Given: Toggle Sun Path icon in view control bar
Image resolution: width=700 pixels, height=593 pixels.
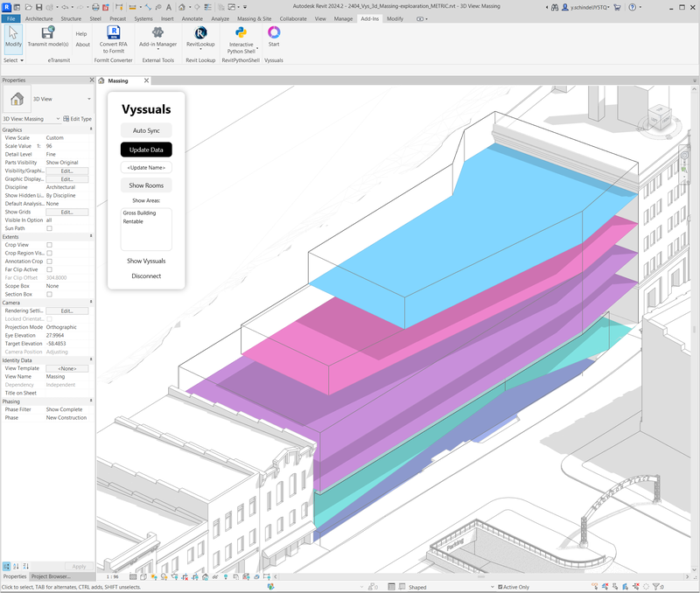Looking at the screenshot, I should tap(154, 577).
